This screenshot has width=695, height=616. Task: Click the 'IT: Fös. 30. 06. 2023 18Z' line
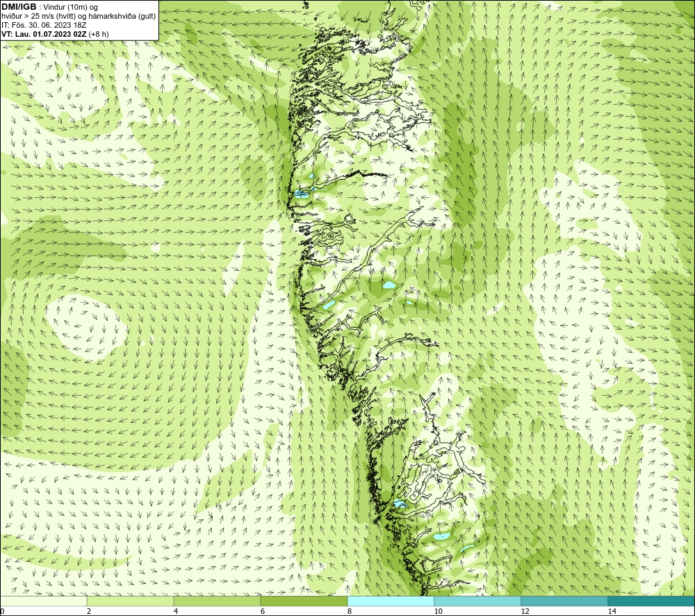point(43,25)
